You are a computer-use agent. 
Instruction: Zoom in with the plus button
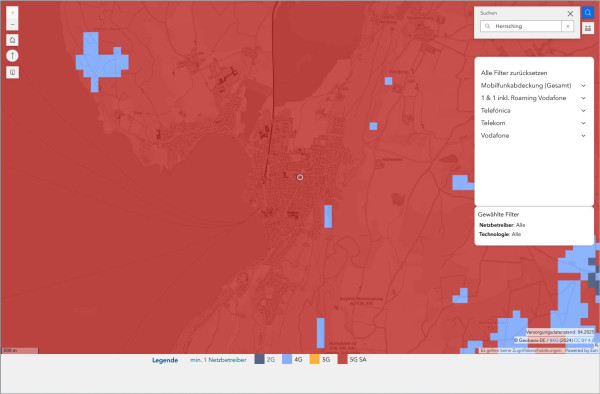pos(12,13)
